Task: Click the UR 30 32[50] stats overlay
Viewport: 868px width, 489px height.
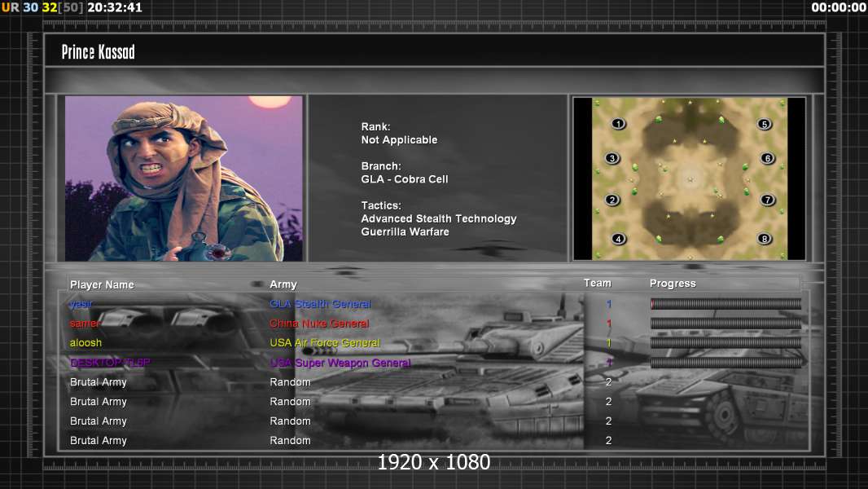Action: click(42, 8)
